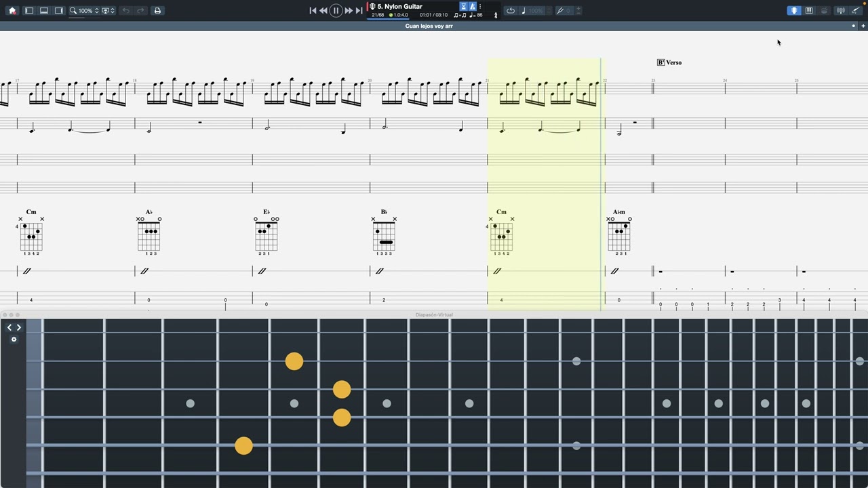Print the score with printer icon
The height and width of the screenshot is (488, 868).
[157, 11]
